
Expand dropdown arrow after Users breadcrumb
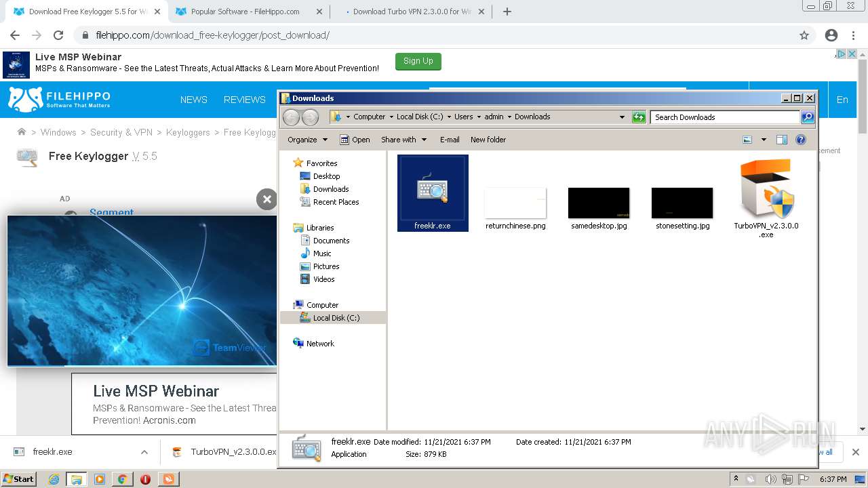pos(479,117)
